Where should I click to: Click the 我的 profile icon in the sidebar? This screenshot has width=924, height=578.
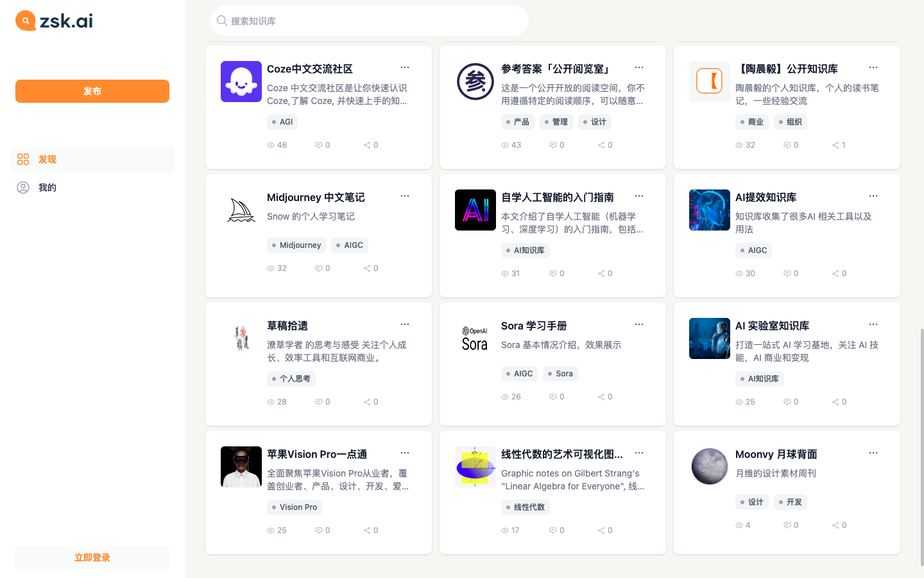click(22, 187)
